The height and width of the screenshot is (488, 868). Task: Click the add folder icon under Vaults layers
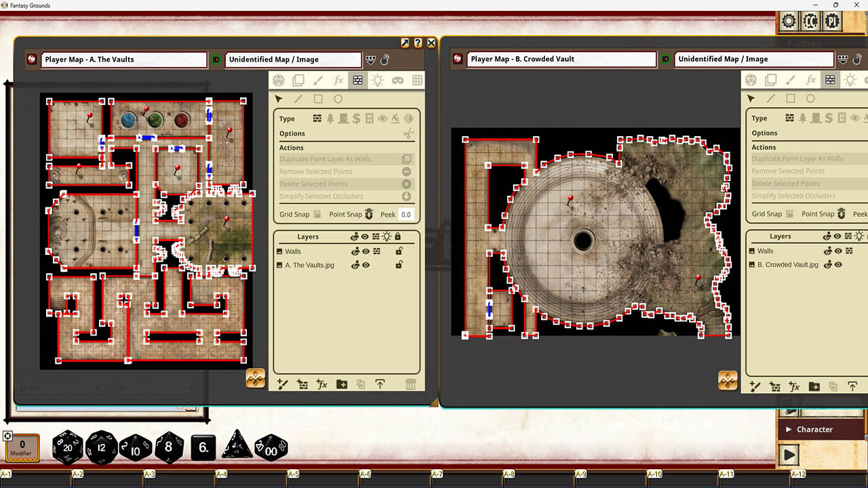(x=342, y=384)
